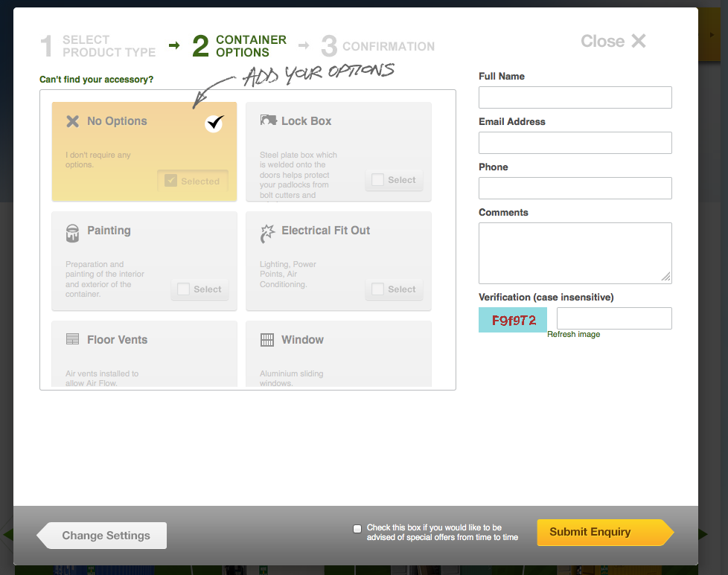The height and width of the screenshot is (575, 728).
Task: Click "Lighting, Power Points, Air Conditioning" text
Action: pyautogui.click(x=288, y=274)
